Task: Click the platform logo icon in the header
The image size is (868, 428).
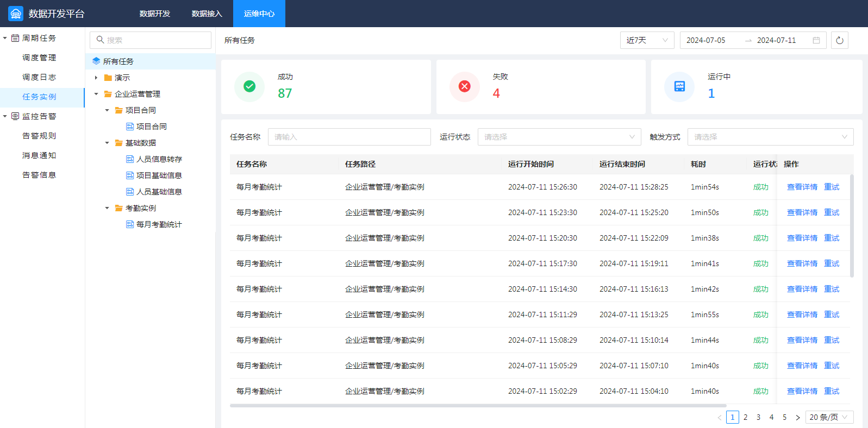Action: pos(16,14)
